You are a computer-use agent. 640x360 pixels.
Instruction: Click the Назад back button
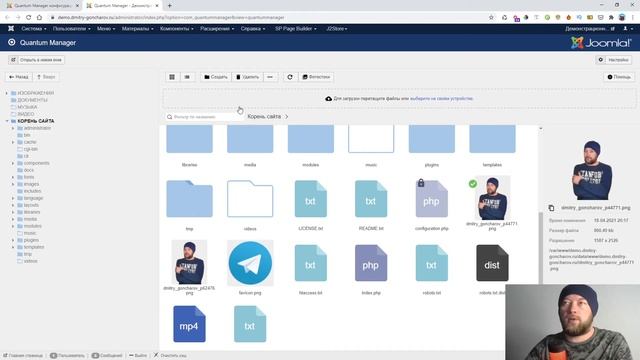[x=19, y=77]
